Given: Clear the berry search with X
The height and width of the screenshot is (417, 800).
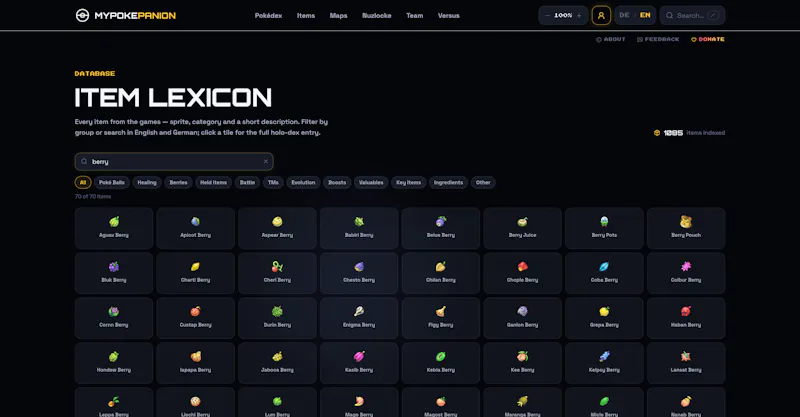Looking at the screenshot, I should pos(266,161).
